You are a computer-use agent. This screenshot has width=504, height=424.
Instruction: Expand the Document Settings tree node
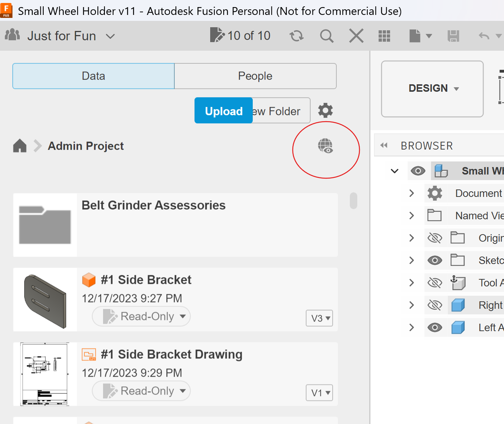(411, 193)
